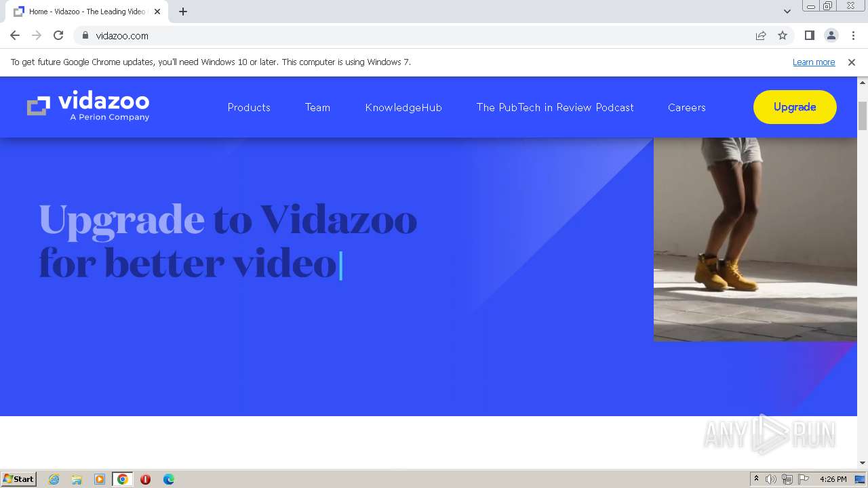Viewport: 868px width, 488px height.
Task: Go to the Careers page
Action: tap(686, 107)
